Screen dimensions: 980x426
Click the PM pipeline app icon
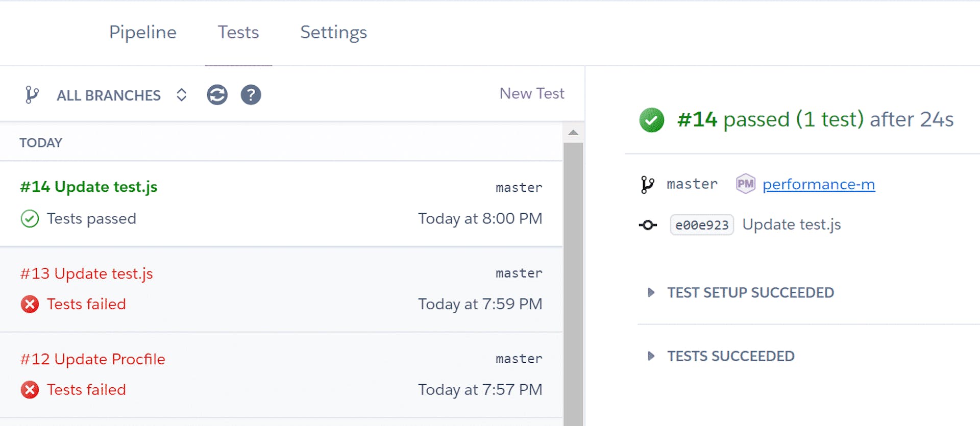pos(745,184)
